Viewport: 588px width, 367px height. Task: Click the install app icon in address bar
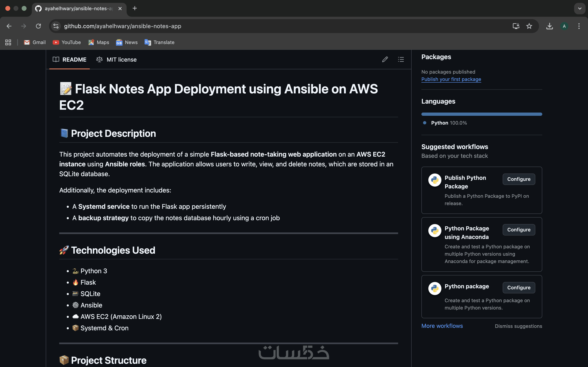pos(516,26)
